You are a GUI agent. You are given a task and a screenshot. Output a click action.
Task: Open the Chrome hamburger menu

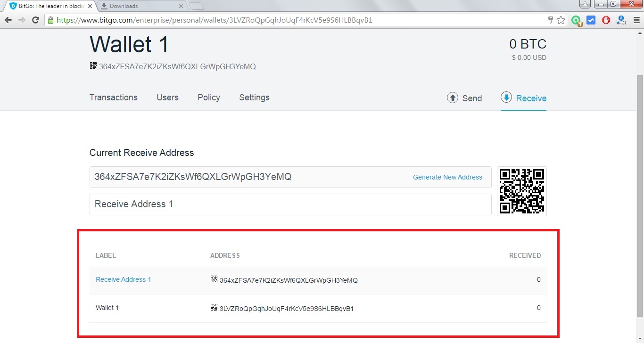[636, 20]
